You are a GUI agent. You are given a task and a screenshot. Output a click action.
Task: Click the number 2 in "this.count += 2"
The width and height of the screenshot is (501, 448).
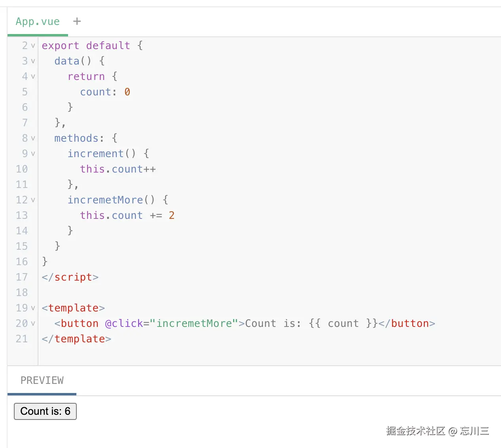171,215
